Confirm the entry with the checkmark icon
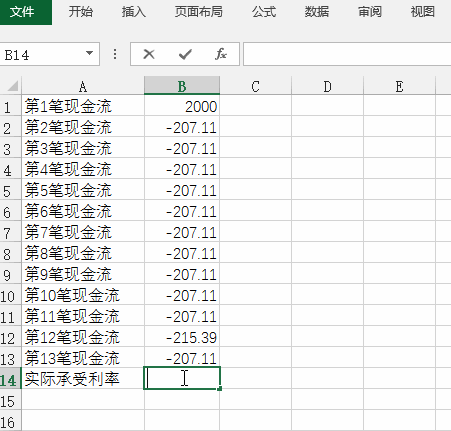Image resolution: width=451 pixels, height=431 pixels. coord(185,54)
